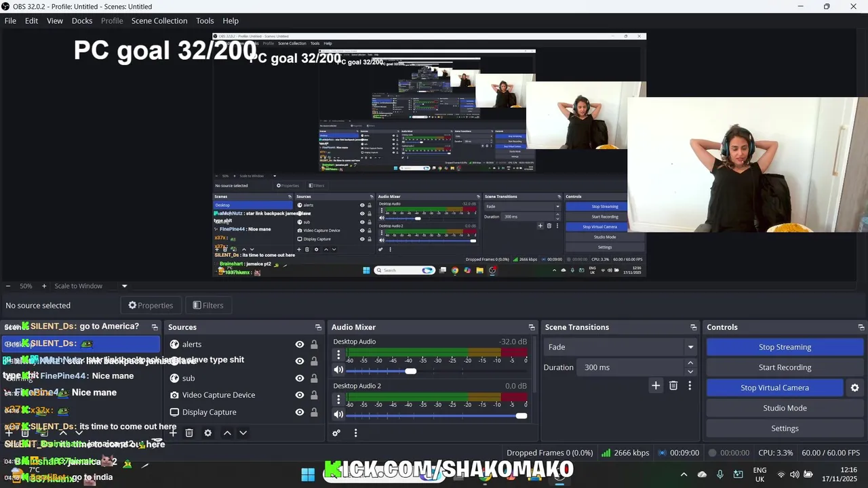Image resolution: width=868 pixels, height=488 pixels.
Task: Open the Fade transition dropdown
Action: (x=620, y=347)
